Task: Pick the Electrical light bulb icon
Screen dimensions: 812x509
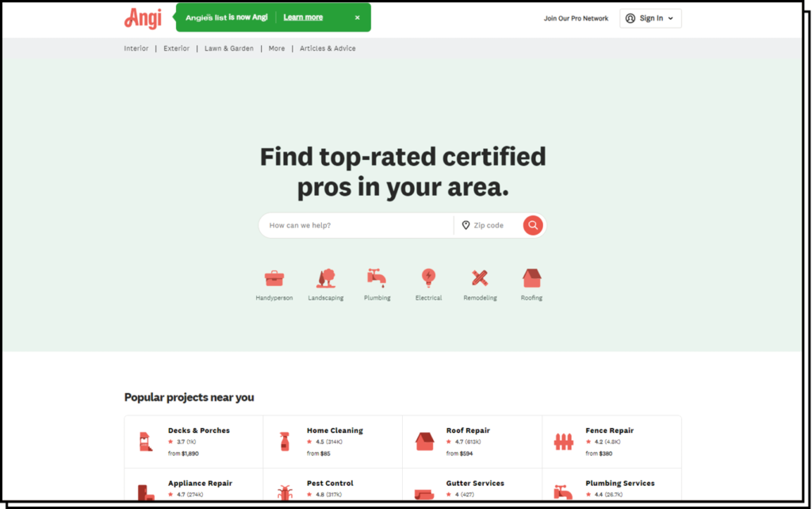Action: point(428,278)
